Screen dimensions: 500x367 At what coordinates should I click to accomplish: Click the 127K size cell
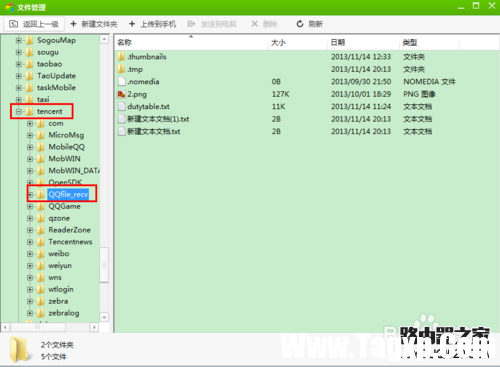tap(281, 94)
